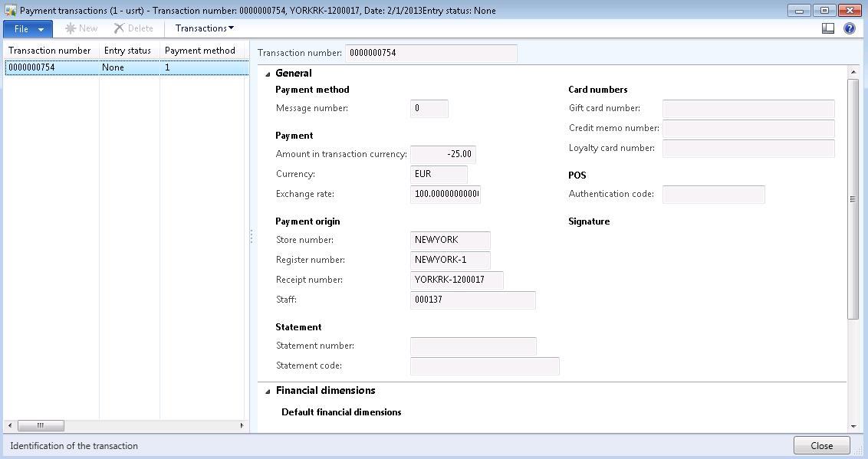Click the grid scroll left arrow
The width and height of the screenshot is (868, 459).
(x=10, y=425)
